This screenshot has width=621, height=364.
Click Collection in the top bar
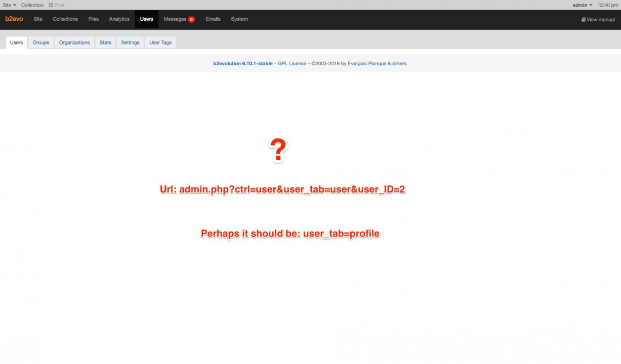click(32, 5)
